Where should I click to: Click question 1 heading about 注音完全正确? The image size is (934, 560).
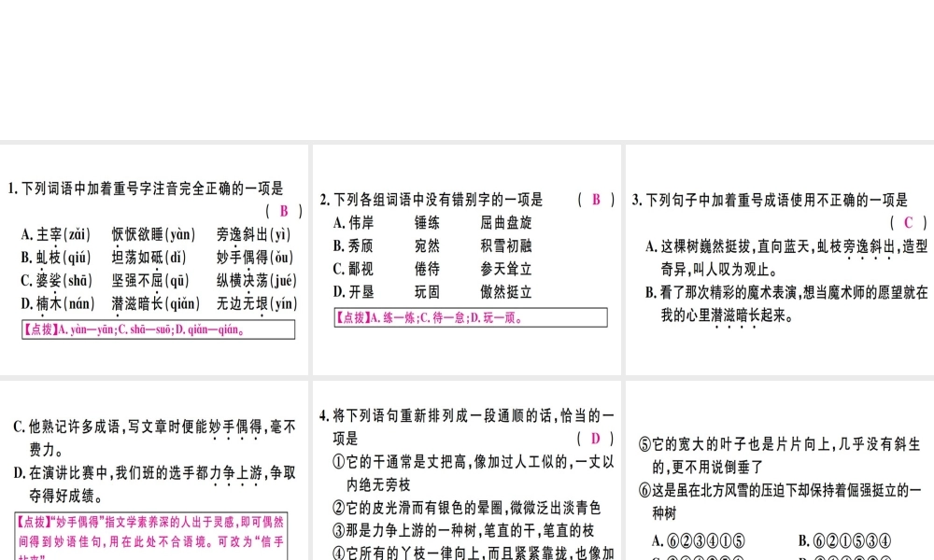[x=146, y=189]
